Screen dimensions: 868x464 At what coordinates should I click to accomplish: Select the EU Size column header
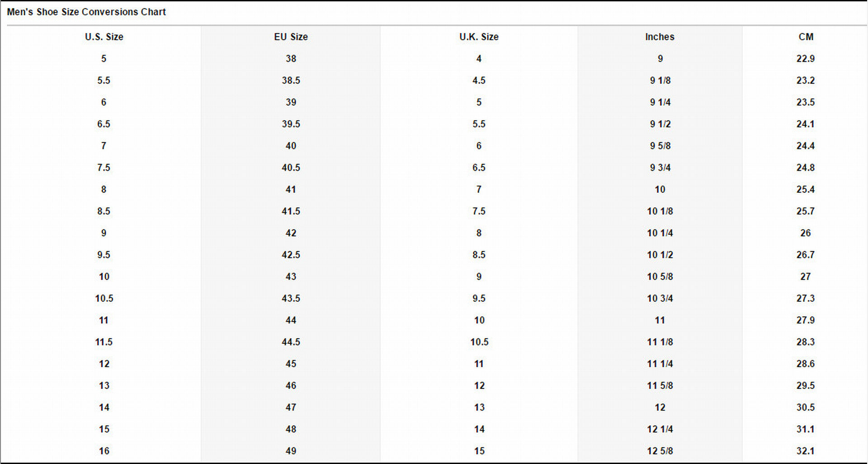click(291, 37)
